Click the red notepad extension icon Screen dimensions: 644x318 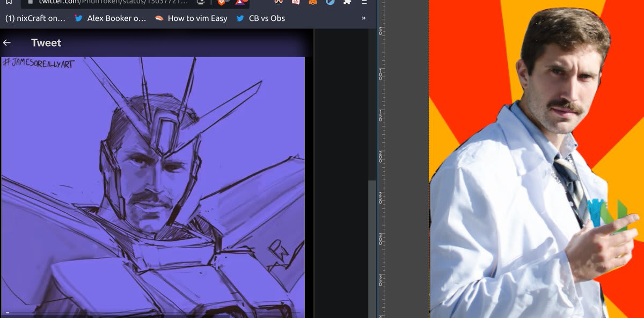(296, 2)
